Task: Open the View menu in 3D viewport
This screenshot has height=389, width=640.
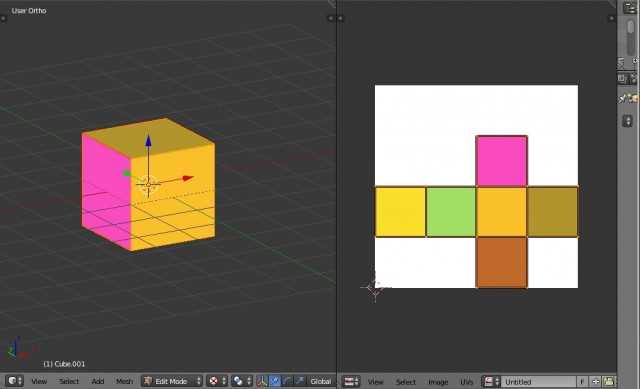Action: tap(39, 381)
